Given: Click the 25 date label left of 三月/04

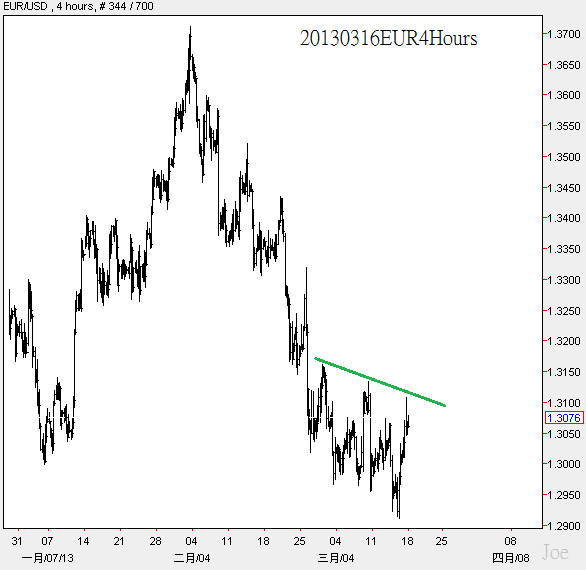Looking at the screenshot, I should point(299,541).
